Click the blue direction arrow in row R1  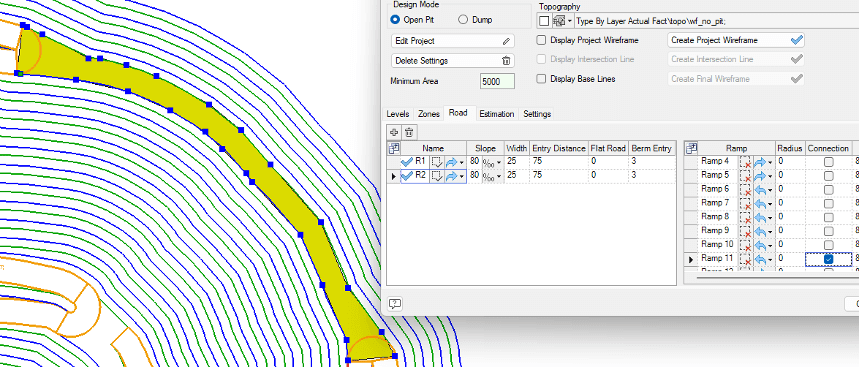tap(452, 162)
